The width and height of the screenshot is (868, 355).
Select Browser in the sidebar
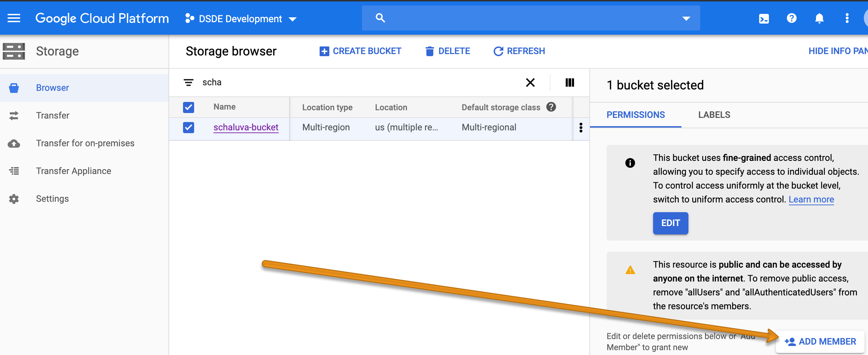coord(84,88)
